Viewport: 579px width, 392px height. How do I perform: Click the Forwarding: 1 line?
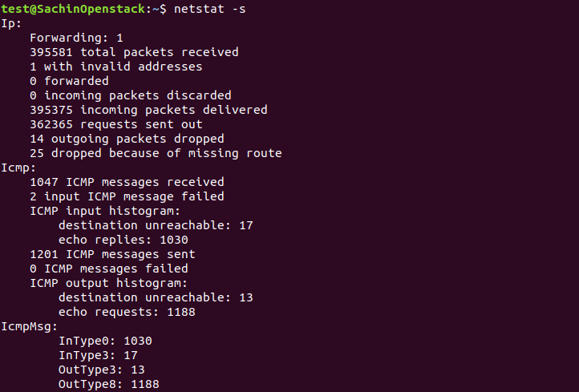76,38
